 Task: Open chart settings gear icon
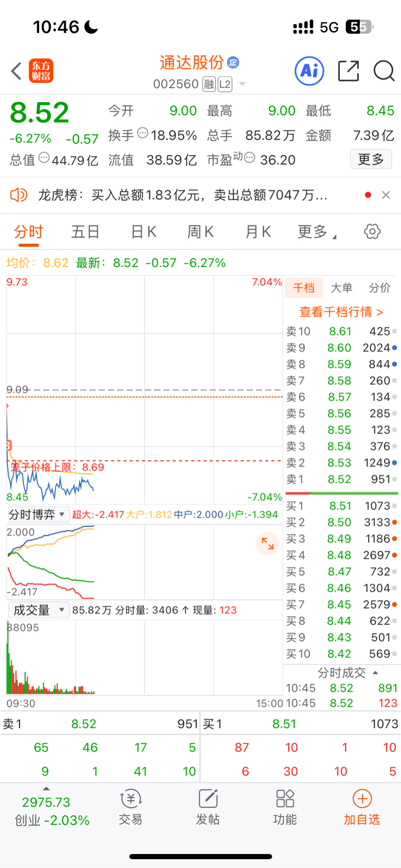point(372,231)
